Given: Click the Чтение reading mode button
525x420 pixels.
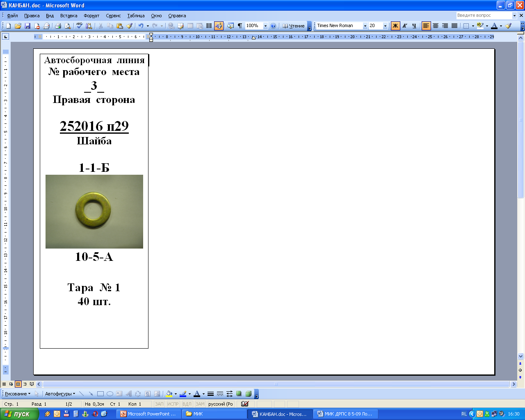Looking at the screenshot, I should point(293,26).
